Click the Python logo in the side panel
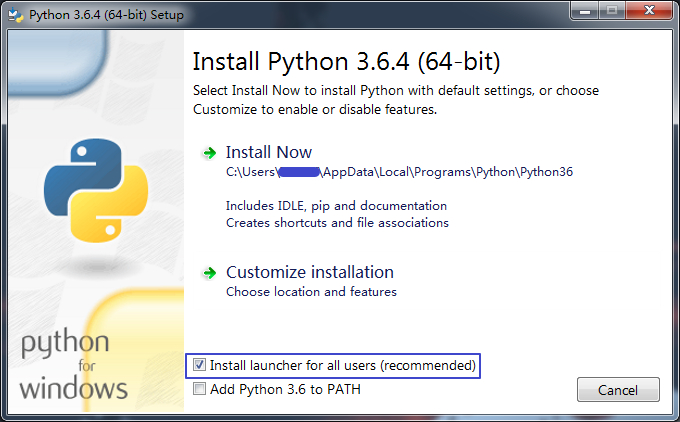 pos(96,191)
